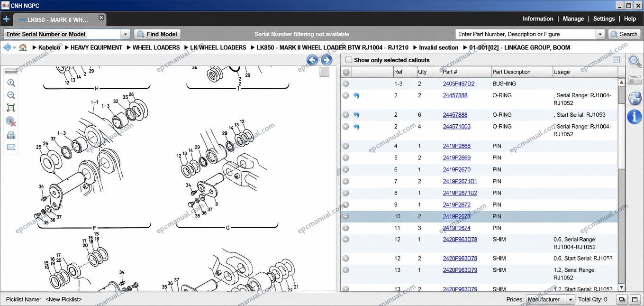Add BUSHING 2405P497D2 to picklist
Screen dimensions: 644x306
[346, 83]
